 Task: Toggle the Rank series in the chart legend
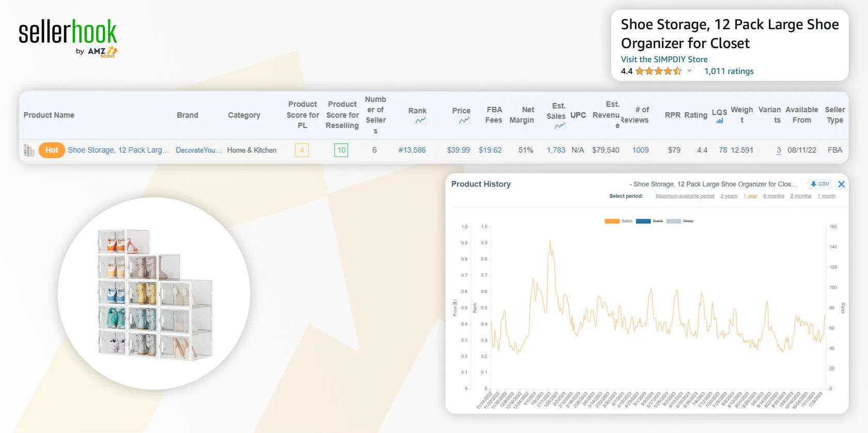[x=649, y=221]
